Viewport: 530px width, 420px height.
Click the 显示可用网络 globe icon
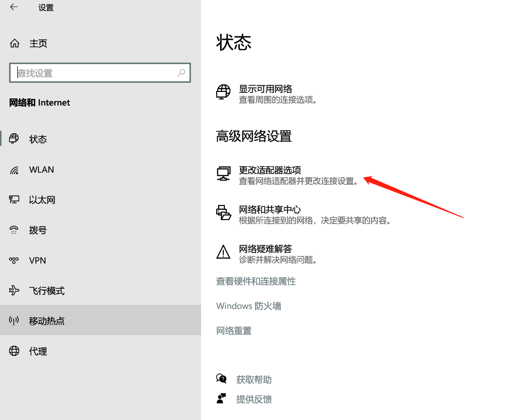click(223, 92)
